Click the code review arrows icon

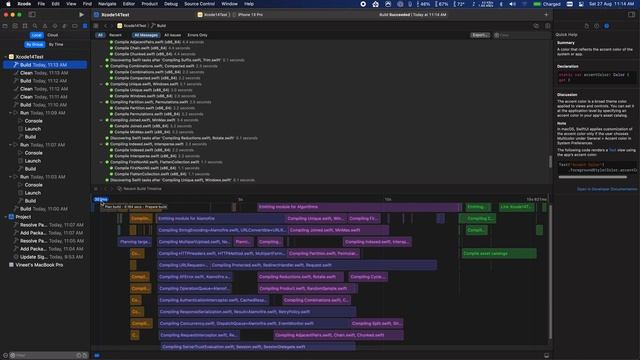(x=536, y=25)
